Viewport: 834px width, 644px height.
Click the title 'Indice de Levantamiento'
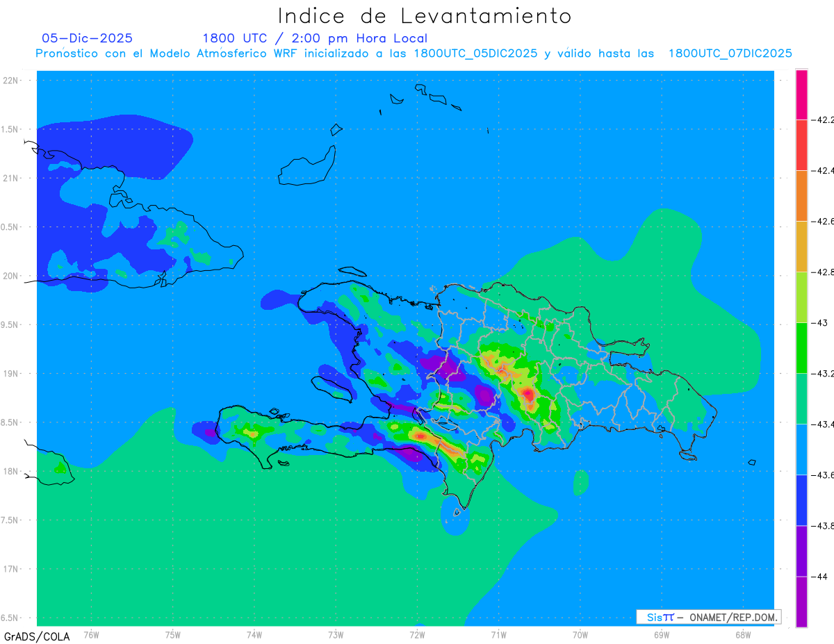pos(424,15)
